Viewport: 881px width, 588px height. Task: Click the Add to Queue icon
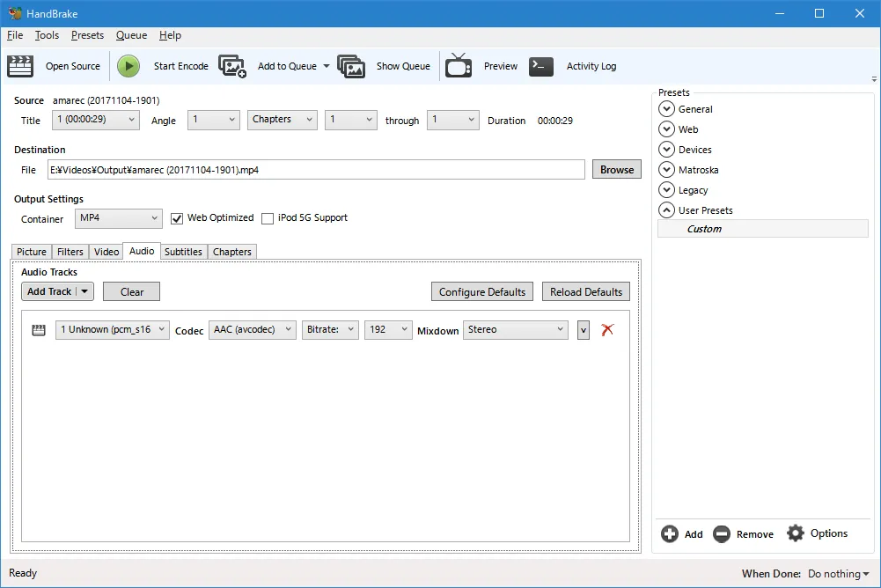coord(232,66)
